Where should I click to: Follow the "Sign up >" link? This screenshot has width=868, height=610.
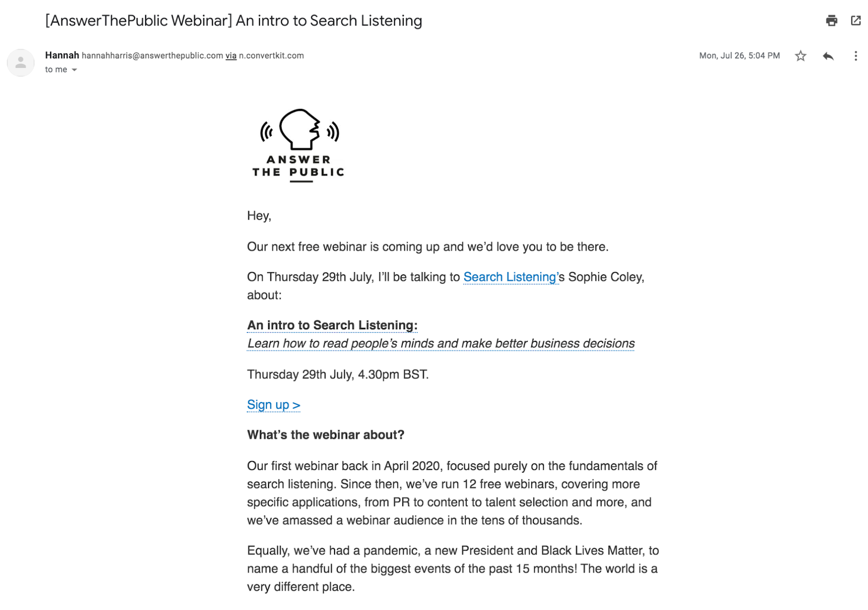(x=273, y=404)
